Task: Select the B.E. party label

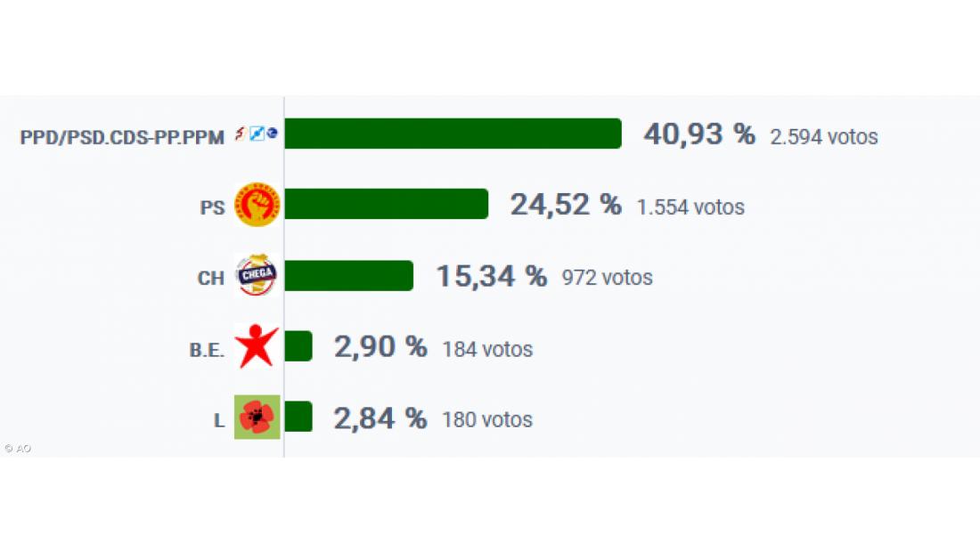Action: tap(207, 350)
